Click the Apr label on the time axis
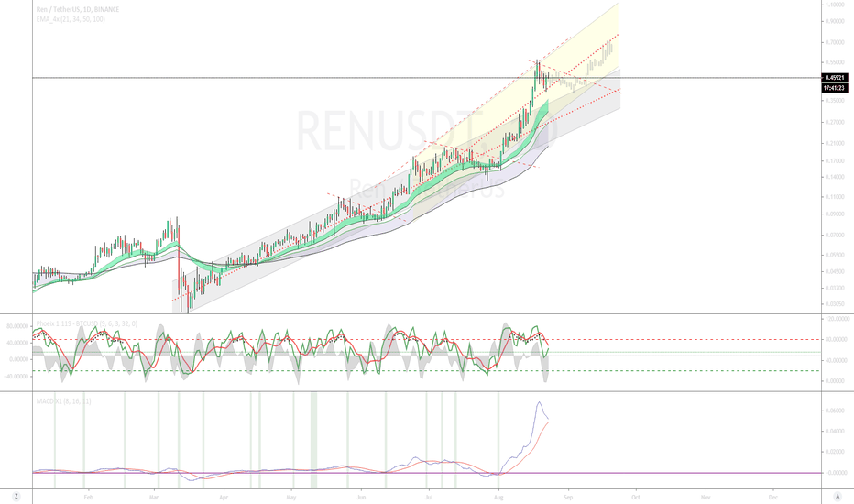This screenshot has height=504, width=854. tap(224, 497)
